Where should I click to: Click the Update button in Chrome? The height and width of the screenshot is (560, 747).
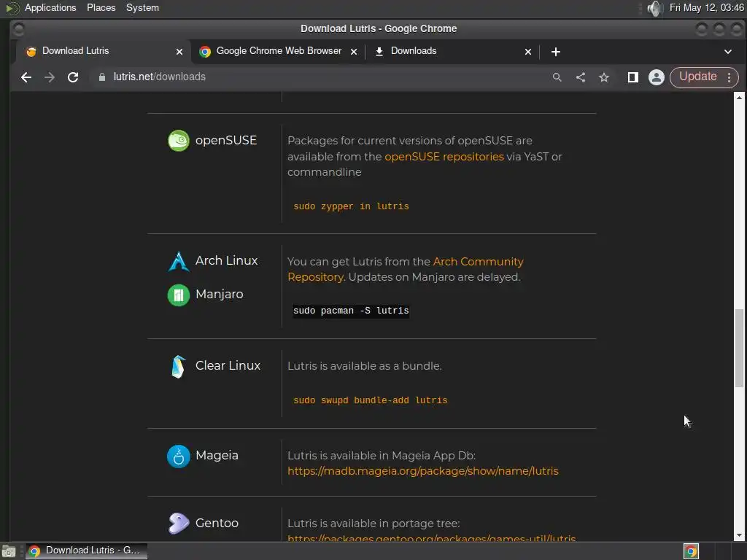pyautogui.click(x=697, y=77)
